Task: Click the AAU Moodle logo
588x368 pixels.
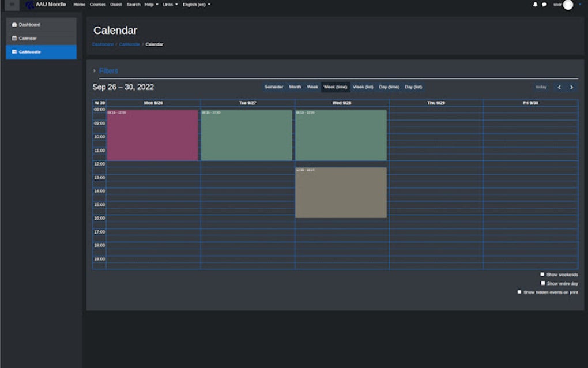Action: (46, 5)
